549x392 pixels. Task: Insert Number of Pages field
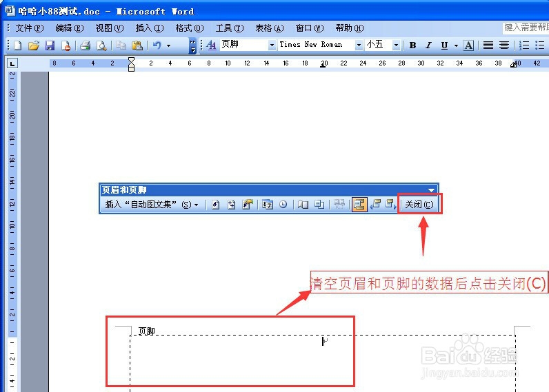[x=231, y=204]
